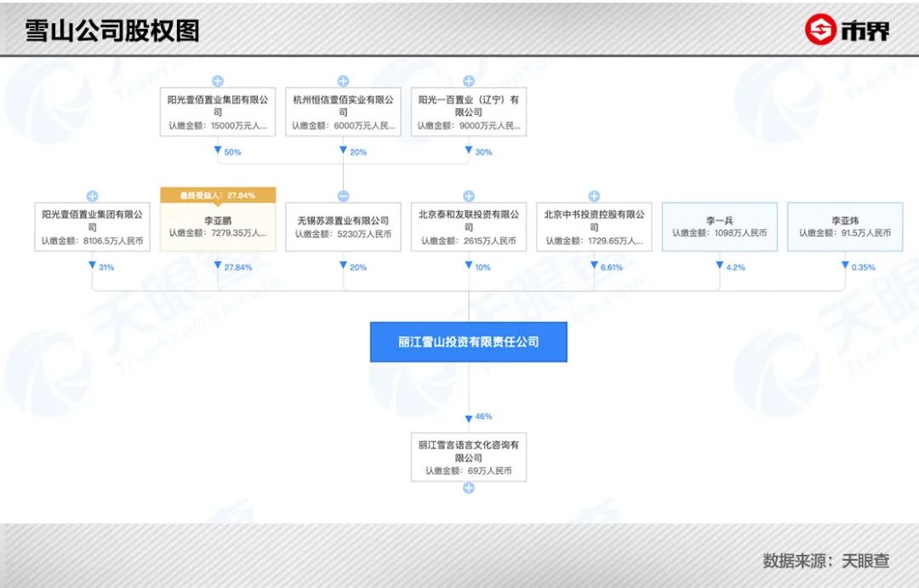
Task: Click the 20% label under 杭州恒信壹佰实业
Action: pos(357,152)
